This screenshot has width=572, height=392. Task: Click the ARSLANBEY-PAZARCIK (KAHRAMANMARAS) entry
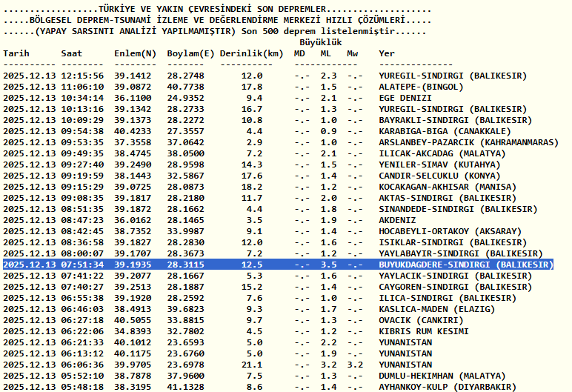(469, 142)
